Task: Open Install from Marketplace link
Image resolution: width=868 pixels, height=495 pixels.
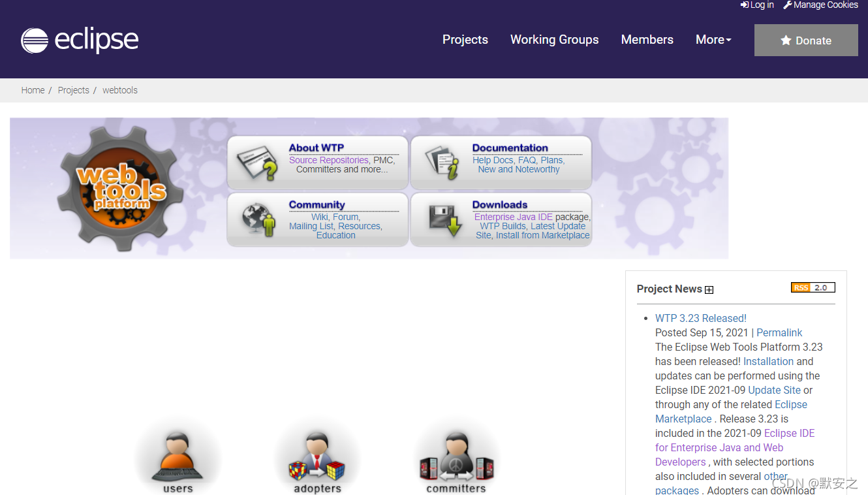Action: pyautogui.click(x=543, y=235)
